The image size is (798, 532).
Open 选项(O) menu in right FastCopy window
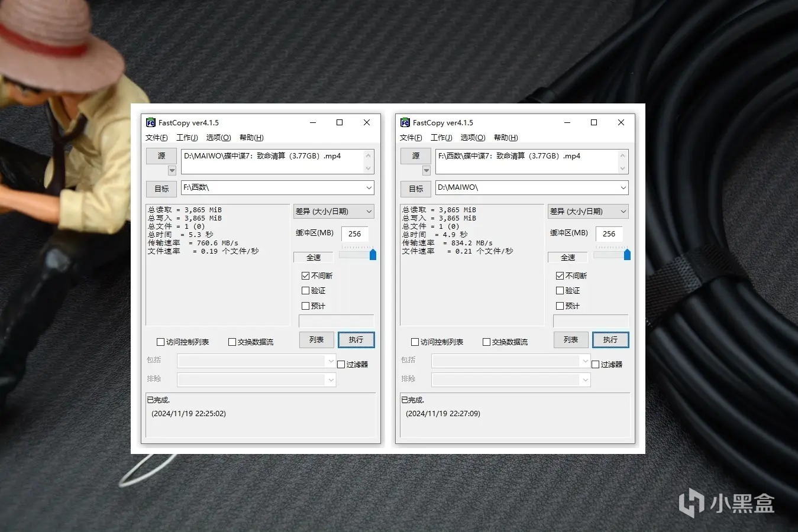(473, 138)
